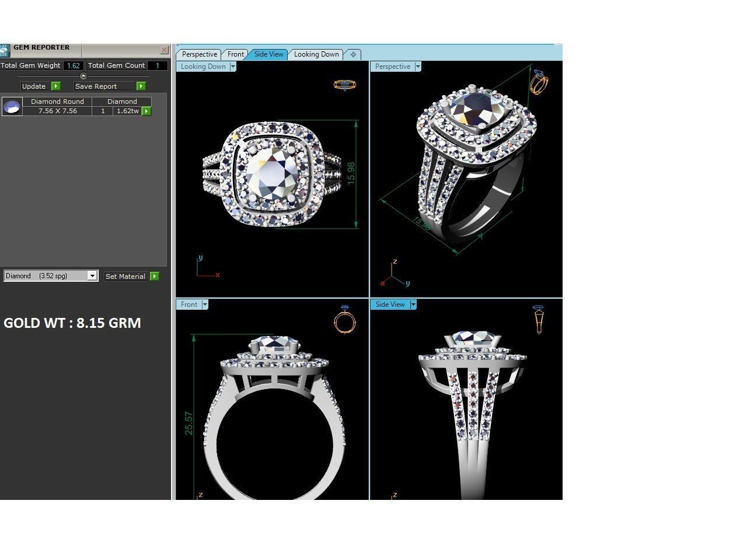This screenshot has height=560, width=747.
Task: Click the Gem Reporter panel icon
Action: (5, 51)
